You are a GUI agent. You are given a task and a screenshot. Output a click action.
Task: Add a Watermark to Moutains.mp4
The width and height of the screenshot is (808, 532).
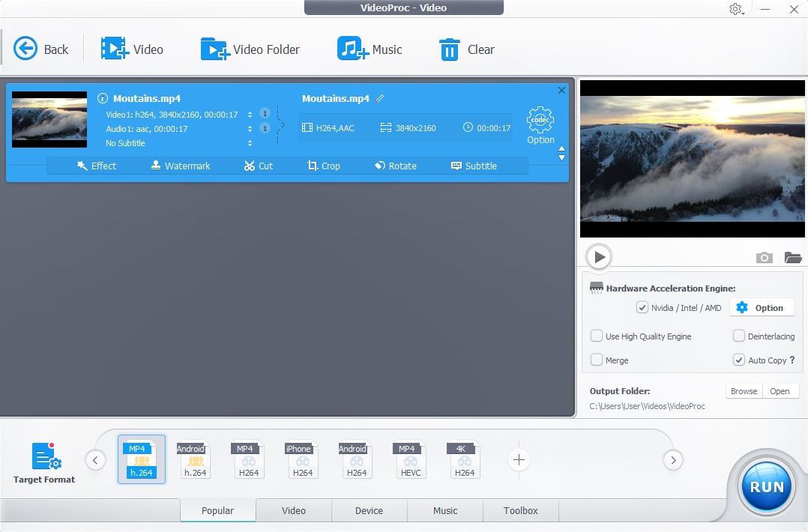click(179, 166)
